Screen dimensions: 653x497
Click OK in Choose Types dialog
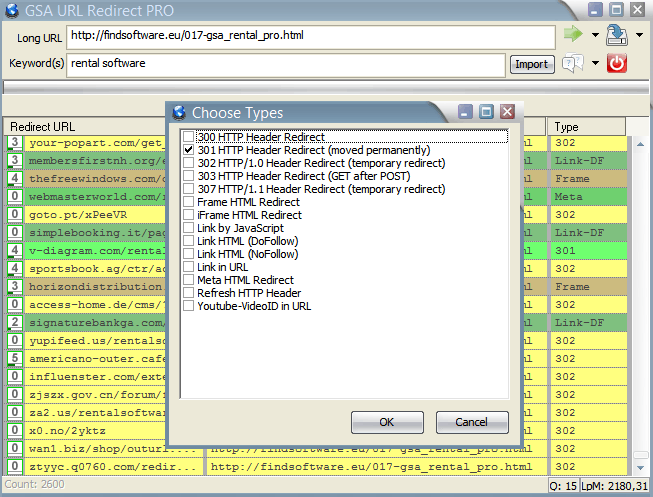click(x=387, y=422)
